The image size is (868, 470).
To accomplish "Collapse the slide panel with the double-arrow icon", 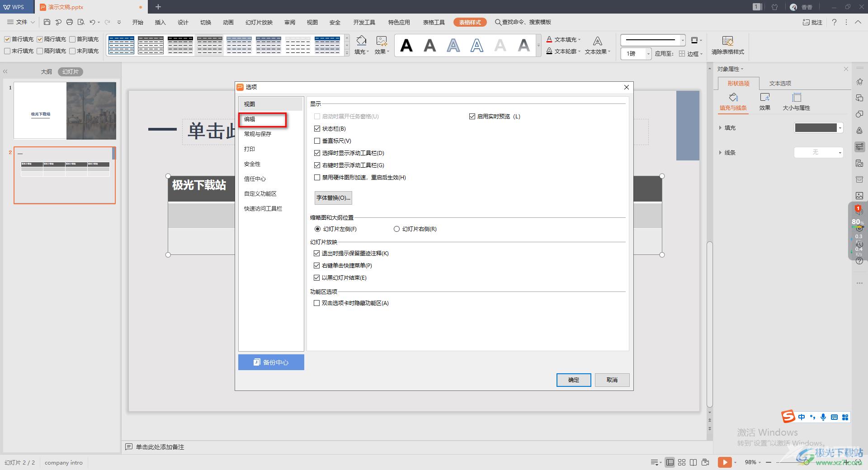I will coord(5,71).
